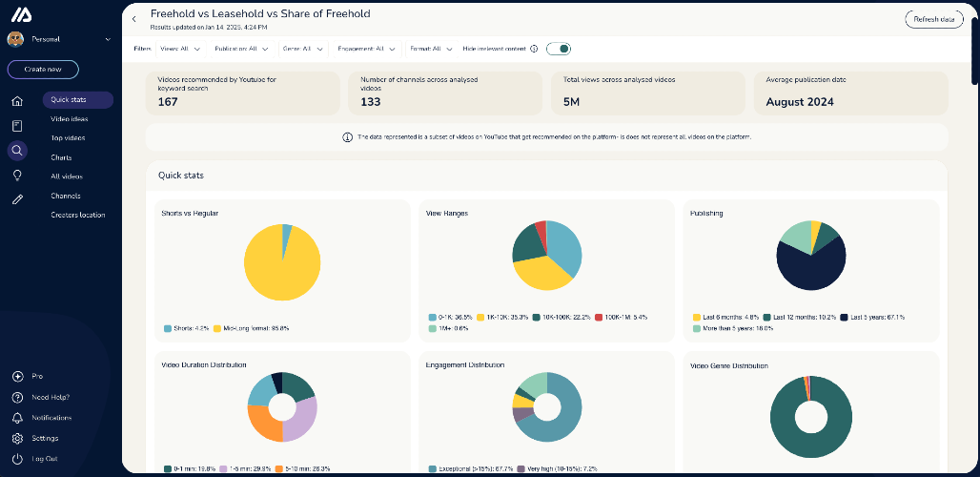Open the Format: All dropdown
This screenshot has height=477, width=980.
432,49
